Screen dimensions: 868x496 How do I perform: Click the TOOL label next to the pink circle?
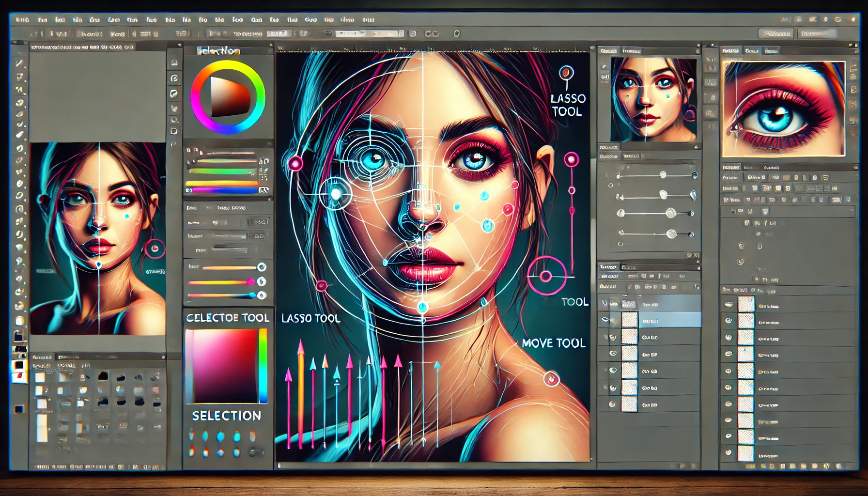coord(575,302)
